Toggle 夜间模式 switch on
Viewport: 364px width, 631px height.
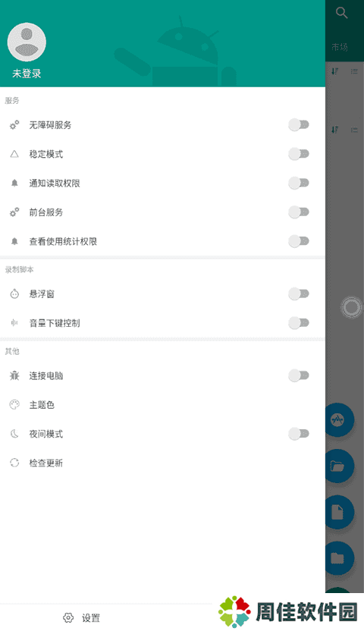299,433
